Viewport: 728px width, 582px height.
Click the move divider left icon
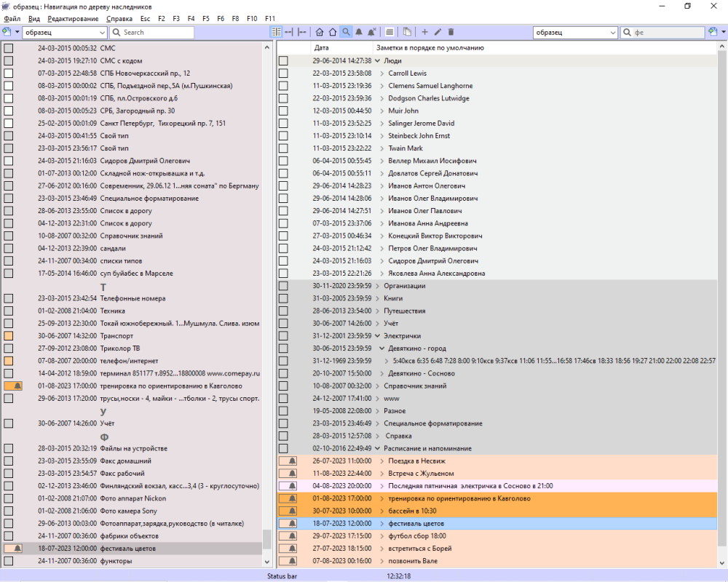[289, 32]
